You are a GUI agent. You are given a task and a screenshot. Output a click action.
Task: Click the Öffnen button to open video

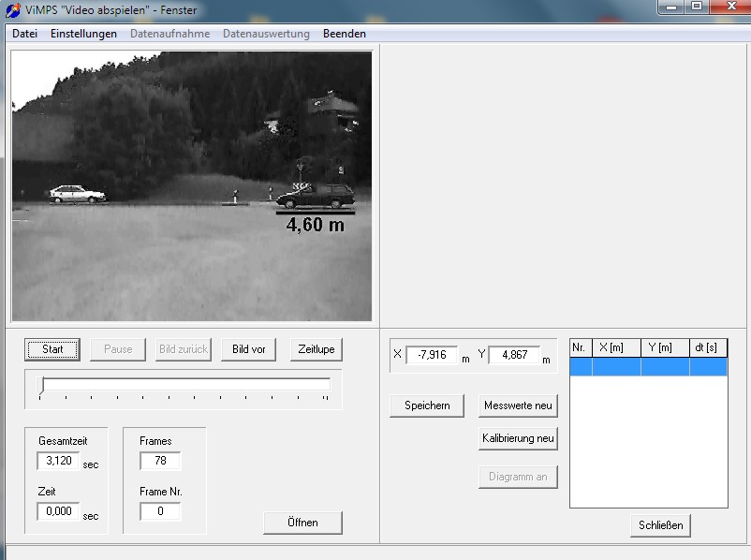coord(302,523)
